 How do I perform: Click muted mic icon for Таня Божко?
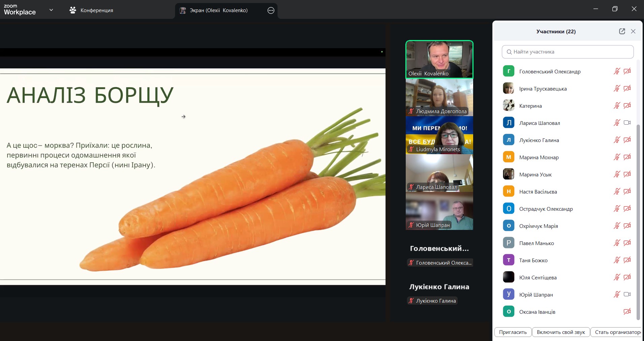[x=616, y=260]
